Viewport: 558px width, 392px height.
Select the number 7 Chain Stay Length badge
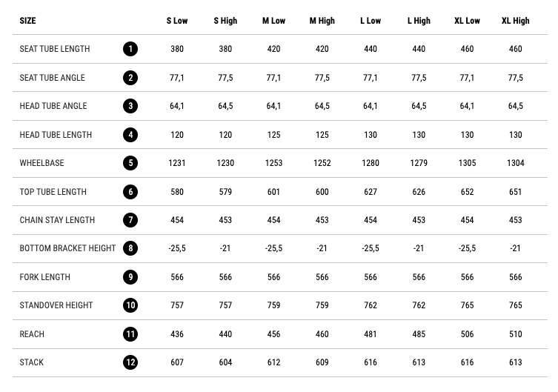(130, 220)
